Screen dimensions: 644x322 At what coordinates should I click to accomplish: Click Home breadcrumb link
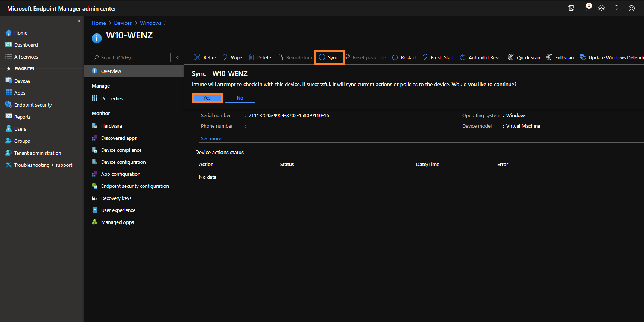click(99, 23)
